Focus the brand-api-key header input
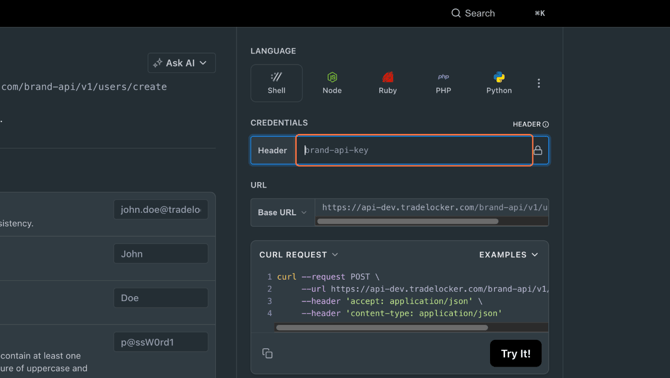Screen dimensions: 670x378 (414, 150)
